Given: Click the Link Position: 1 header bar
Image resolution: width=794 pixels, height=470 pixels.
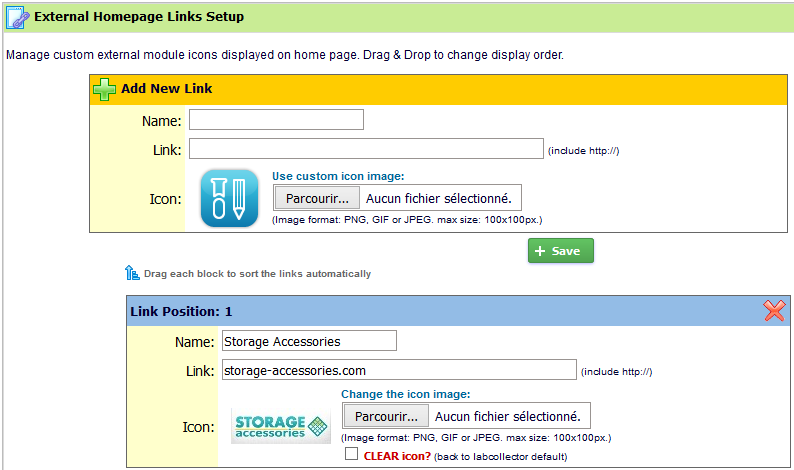Looking at the screenshot, I should [x=458, y=311].
